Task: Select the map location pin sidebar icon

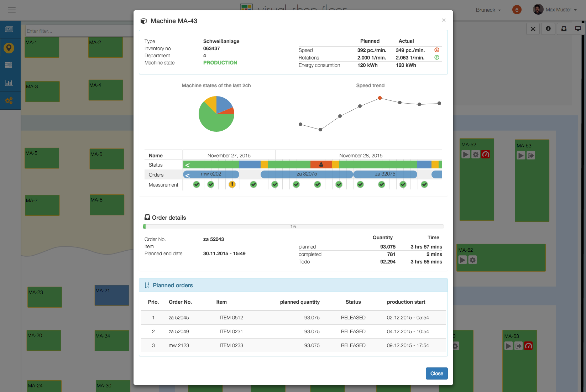Action: point(9,48)
